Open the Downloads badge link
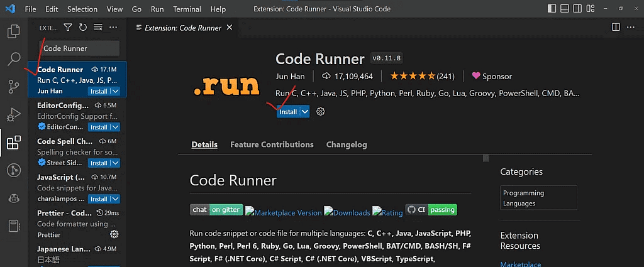This screenshot has height=267, width=644. 347,212
